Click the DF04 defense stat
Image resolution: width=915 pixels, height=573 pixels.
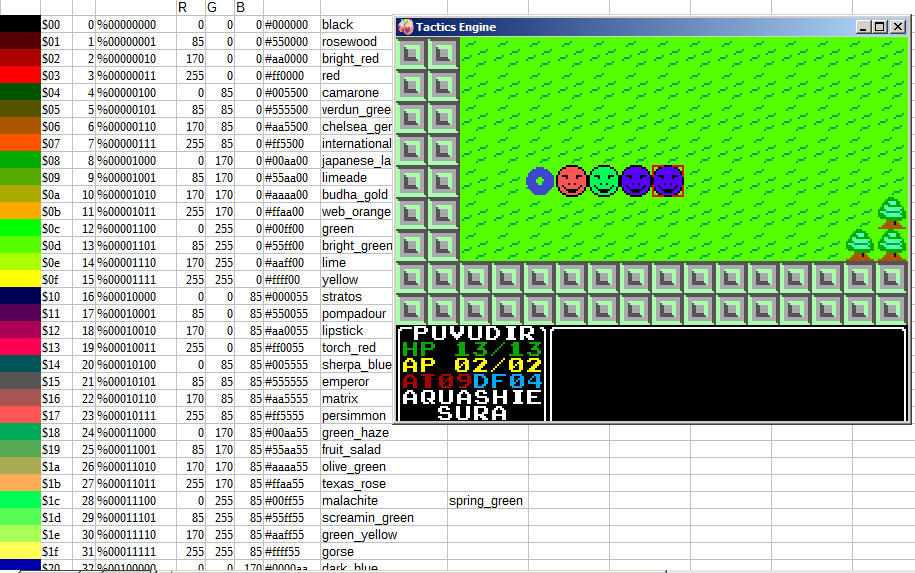click(x=508, y=381)
